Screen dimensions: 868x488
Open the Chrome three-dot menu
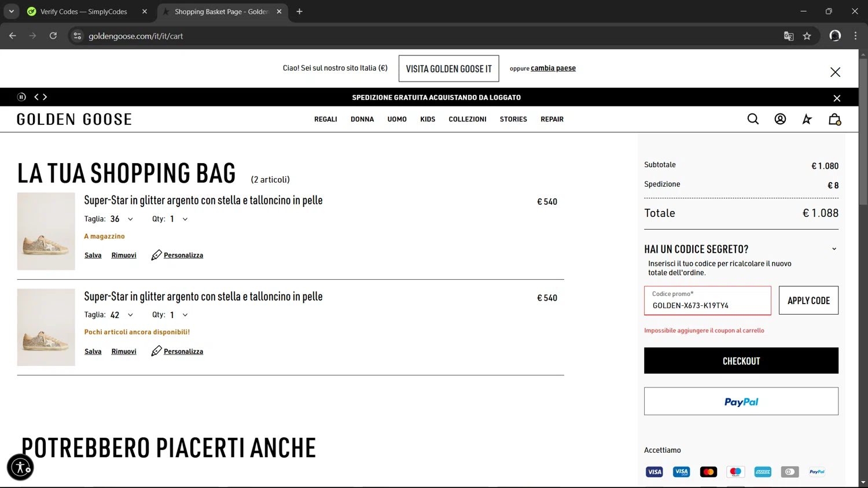(855, 36)
